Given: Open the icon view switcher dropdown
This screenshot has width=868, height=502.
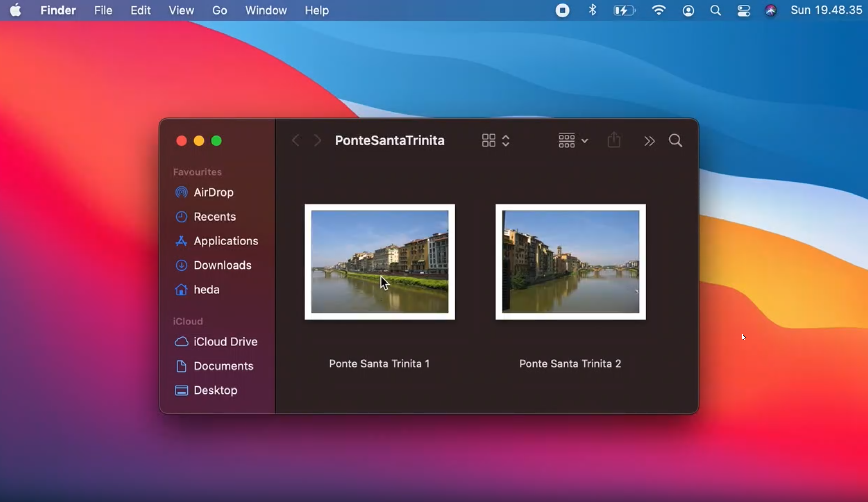Looking at the screenshot, I should [495, 141].
